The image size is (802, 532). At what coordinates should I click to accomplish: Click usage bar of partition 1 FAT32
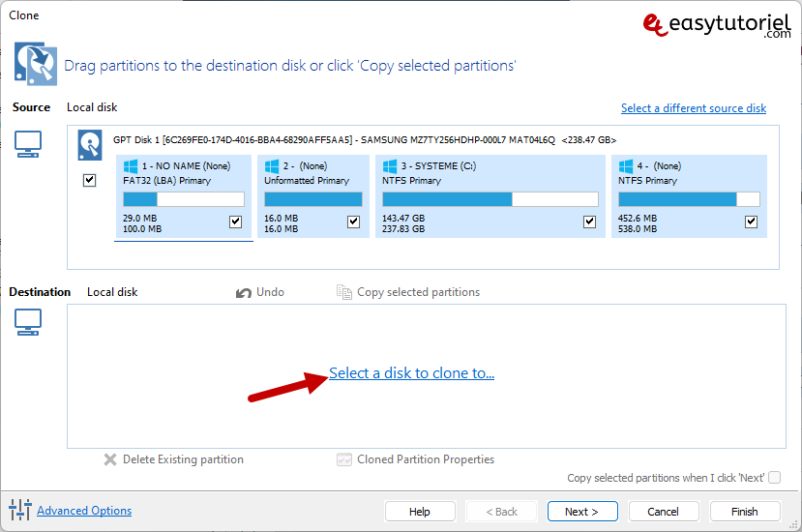[184, 199]
